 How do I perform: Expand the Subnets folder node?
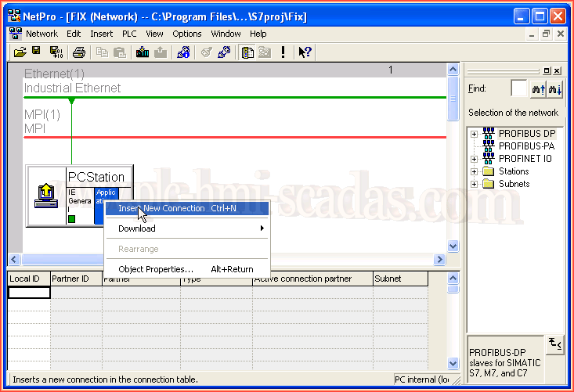pos(474,184)
